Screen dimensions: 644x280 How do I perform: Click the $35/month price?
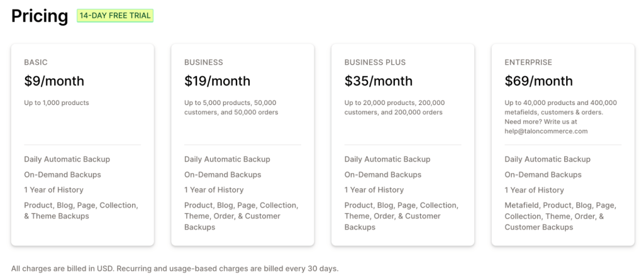(x=379, y=81)
